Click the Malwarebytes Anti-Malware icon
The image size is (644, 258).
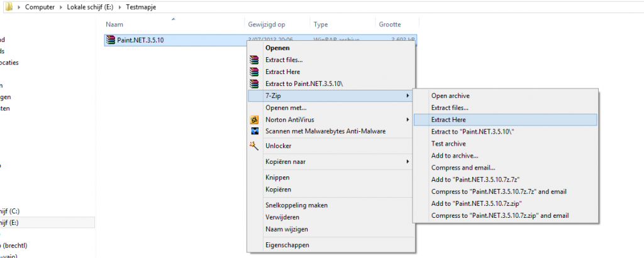point(255,131)
